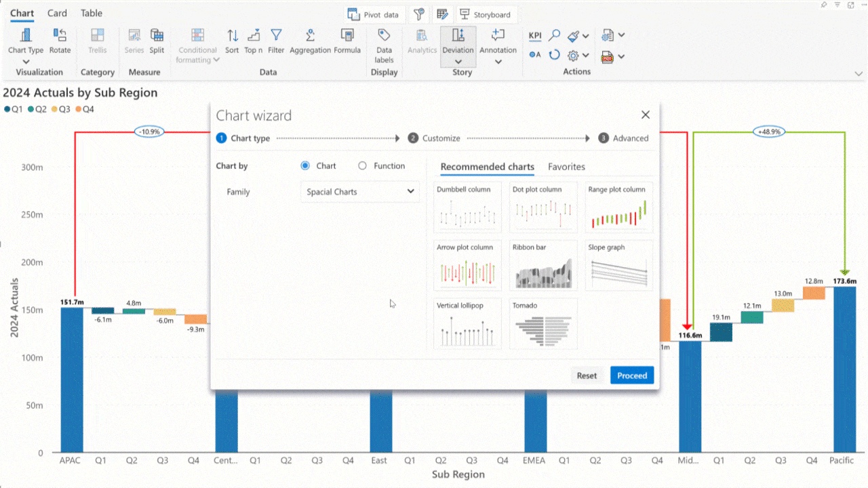Click the Rotate chart icon

[x=60, y=36]
